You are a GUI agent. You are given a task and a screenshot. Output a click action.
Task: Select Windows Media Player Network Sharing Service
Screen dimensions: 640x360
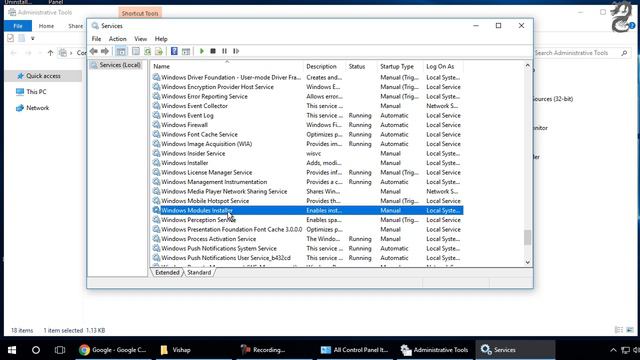[307, 191]
